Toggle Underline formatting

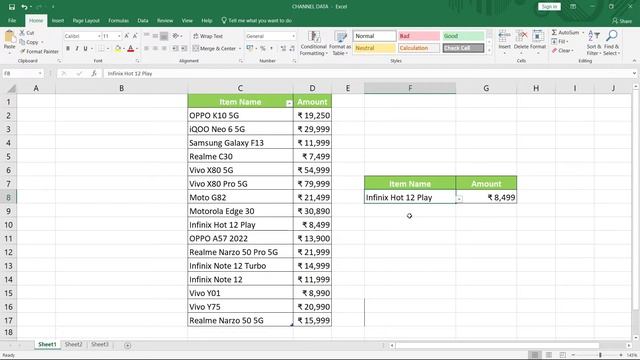85,49
